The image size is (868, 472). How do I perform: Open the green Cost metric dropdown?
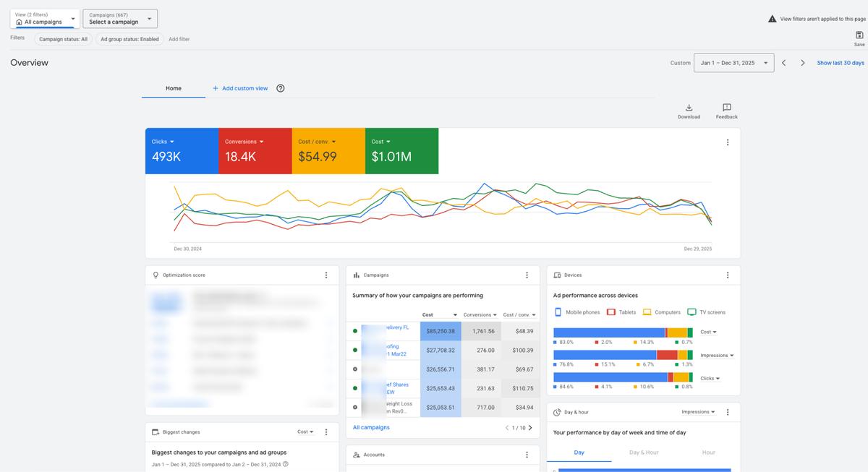point(381,142)
